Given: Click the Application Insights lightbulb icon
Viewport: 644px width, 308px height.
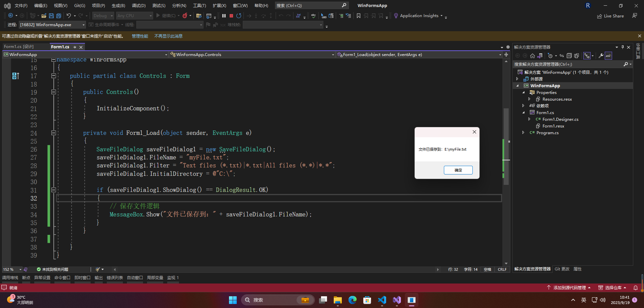Looking at the screenshot, I should pos(396,16).
